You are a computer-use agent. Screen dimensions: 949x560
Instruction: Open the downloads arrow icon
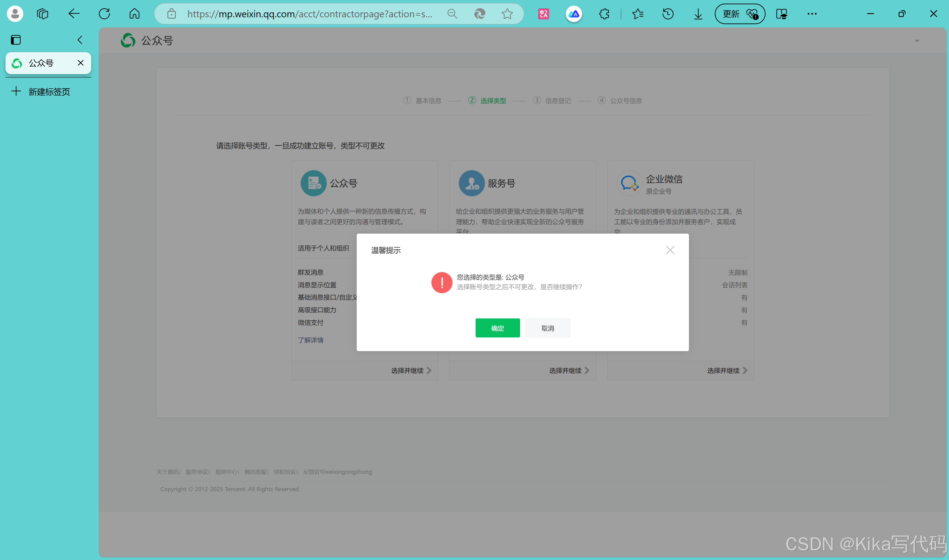tap(698, 14)
